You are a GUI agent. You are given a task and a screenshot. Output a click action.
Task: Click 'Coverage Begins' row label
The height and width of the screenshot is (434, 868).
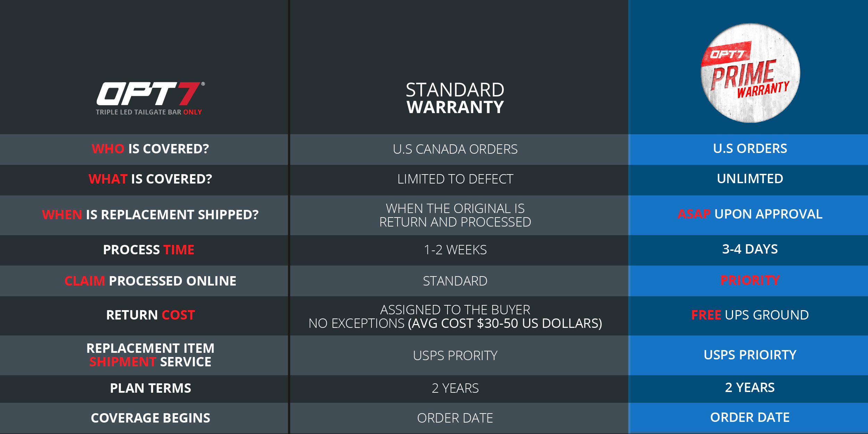click(x=150, y=418)
